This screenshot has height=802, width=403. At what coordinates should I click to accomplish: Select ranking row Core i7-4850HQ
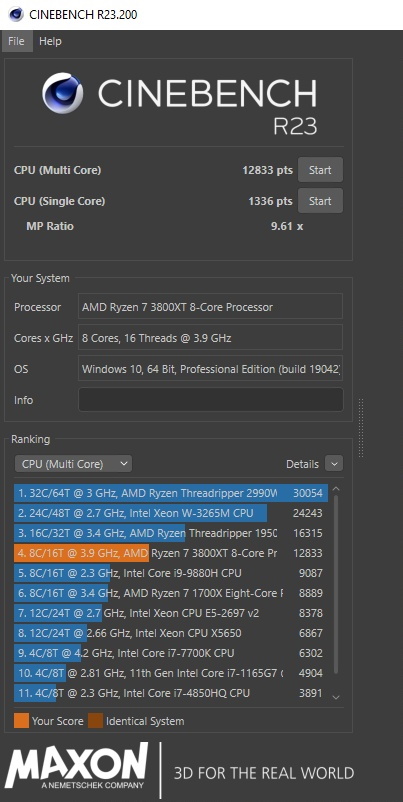[171, 693]
